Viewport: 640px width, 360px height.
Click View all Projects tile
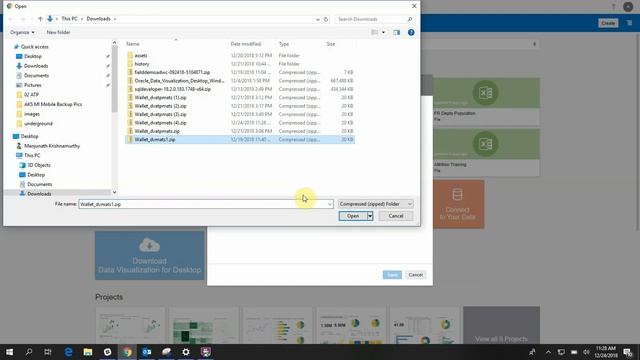pyautogui.click(x=501, y=325)
